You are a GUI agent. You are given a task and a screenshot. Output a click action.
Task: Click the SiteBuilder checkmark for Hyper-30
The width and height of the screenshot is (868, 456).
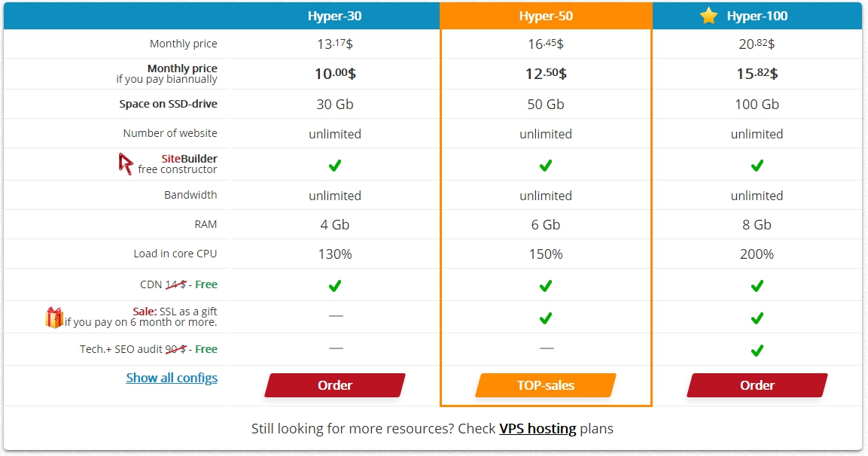[x=335, y=166]
